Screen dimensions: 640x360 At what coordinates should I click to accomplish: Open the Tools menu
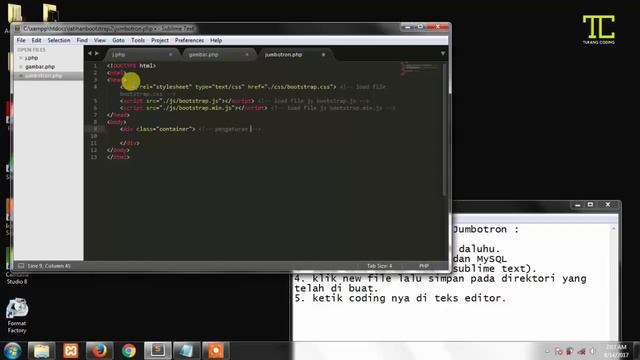pyautogui.click(x=138, y=40)
